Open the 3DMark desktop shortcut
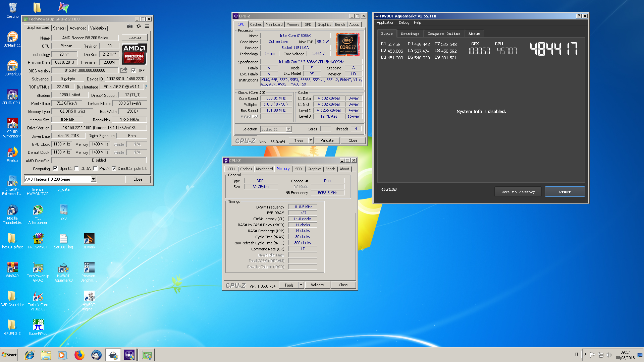The width and height of the screenshot is (644, 362). tap(89, 241)
